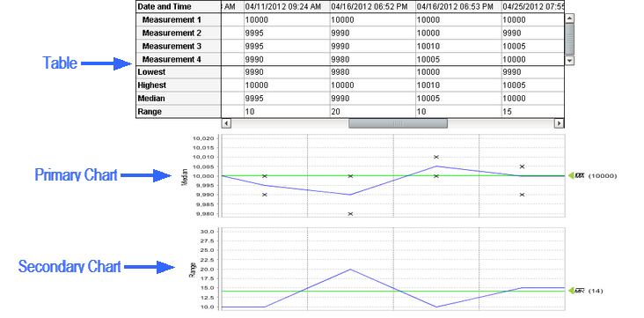Screen dimensions: 644x318
Task: Click the vertical scrollbar thumb
Action: click(x=569, y=39)
